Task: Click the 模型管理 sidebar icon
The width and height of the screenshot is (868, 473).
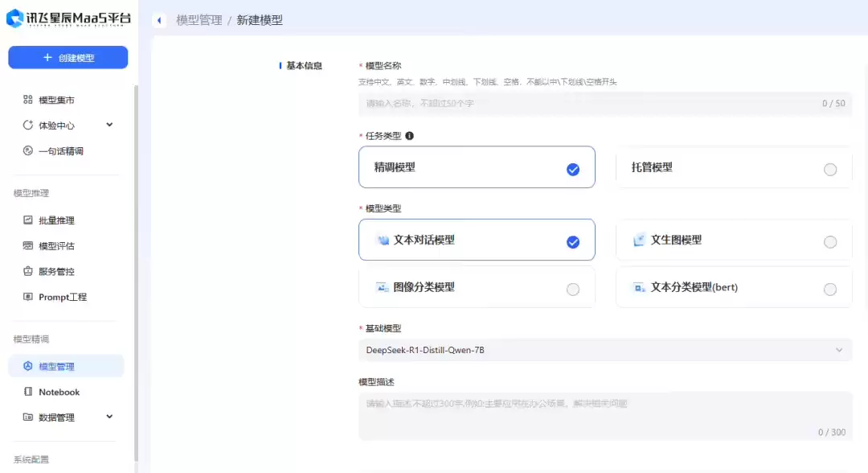Action: click(x=28, y=366)
